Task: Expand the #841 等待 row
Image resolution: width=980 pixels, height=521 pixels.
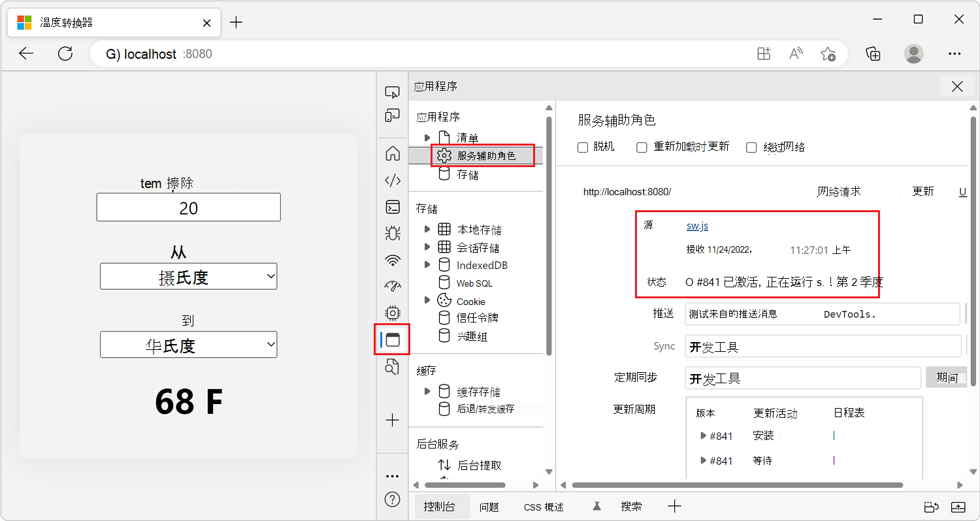Action: coord(703,460)
